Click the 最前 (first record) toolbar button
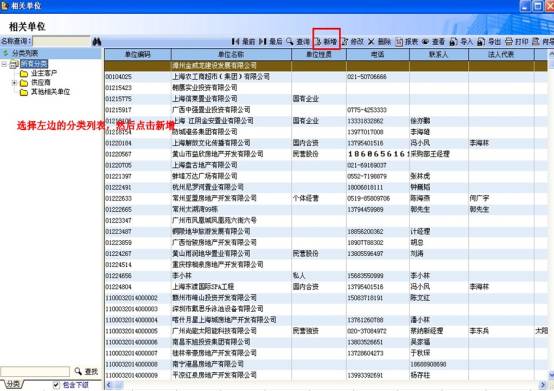The width and height of the screenshot is (554, 391). (x=243, y=42)
